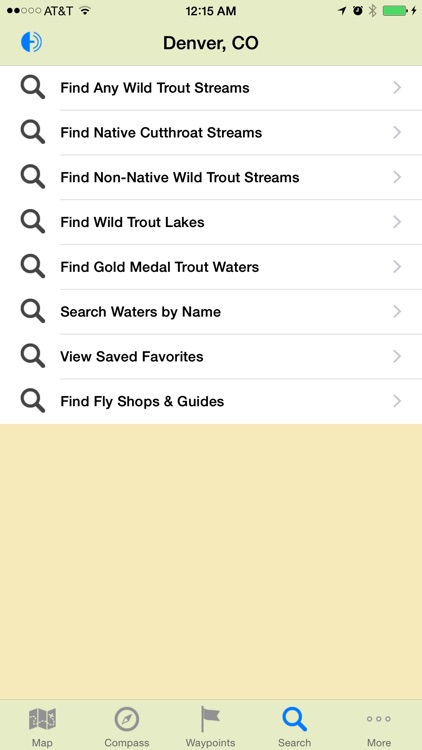
Task: Tap magnifier icon beside Find Any Wild Trout Streams
Action: (33, 88)
